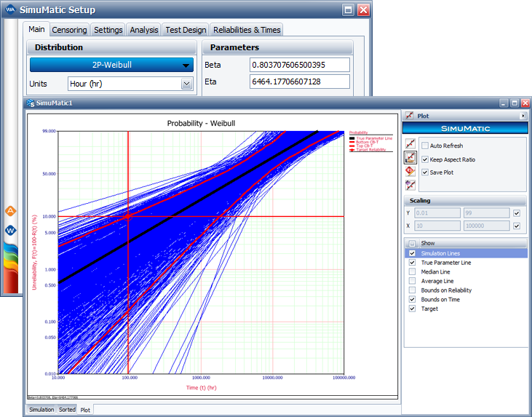Toggle Bounds on Reliability checkbox

412,290
